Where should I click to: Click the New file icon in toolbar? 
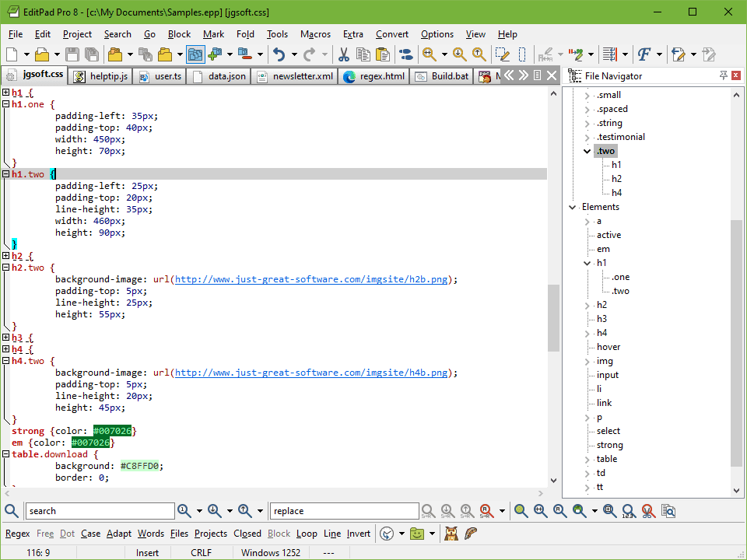pyautogui.click(x=12, y=54)
